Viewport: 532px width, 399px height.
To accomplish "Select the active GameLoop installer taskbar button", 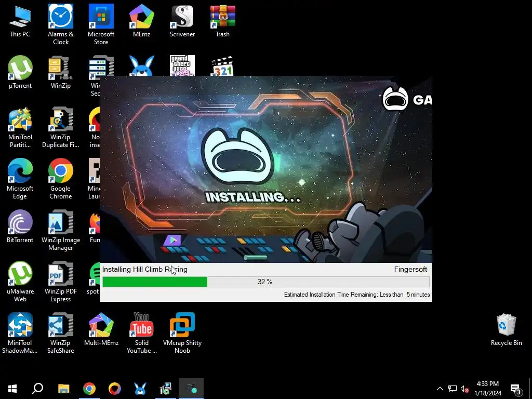I will click(x=191, y=389).
